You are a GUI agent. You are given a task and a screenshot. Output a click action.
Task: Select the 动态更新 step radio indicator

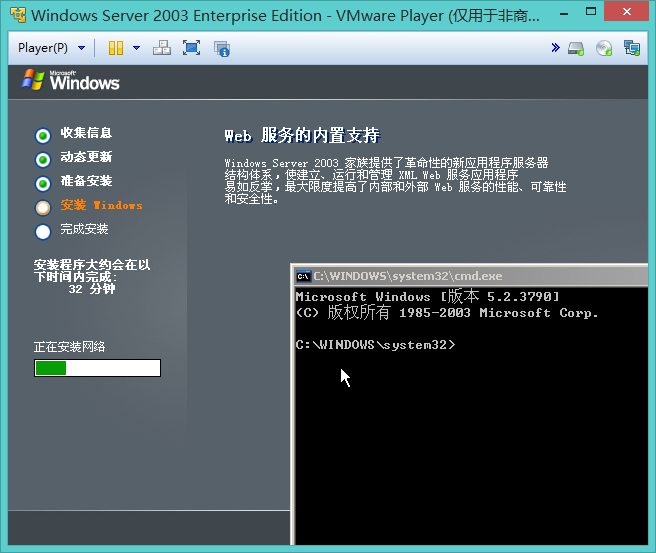pos(43,159)
